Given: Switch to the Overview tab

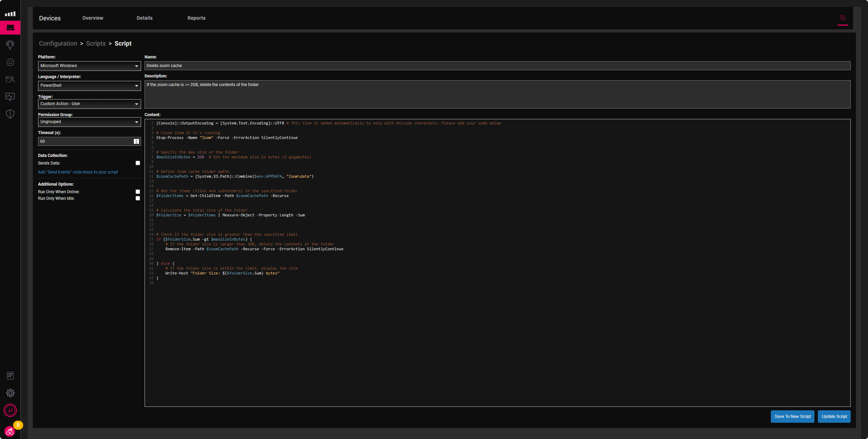Looking at the screenshot, I should [92, 18].
